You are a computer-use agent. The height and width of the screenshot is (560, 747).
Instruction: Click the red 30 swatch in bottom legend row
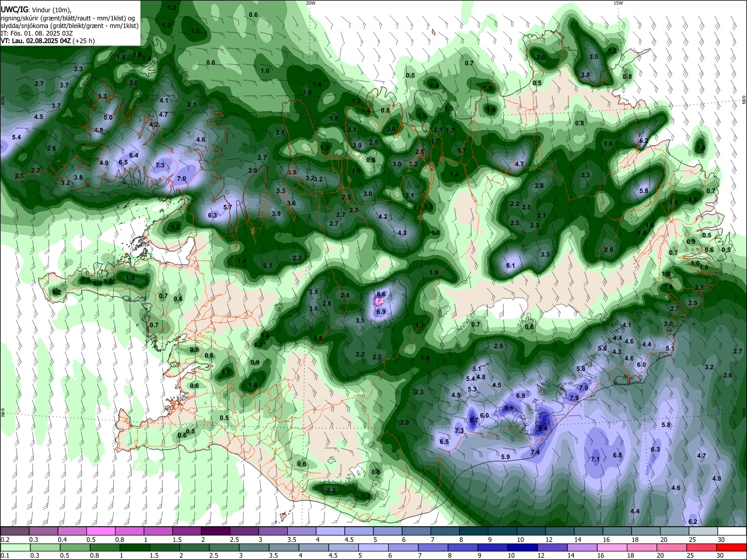pyautogui.click(x=732, y=548)
